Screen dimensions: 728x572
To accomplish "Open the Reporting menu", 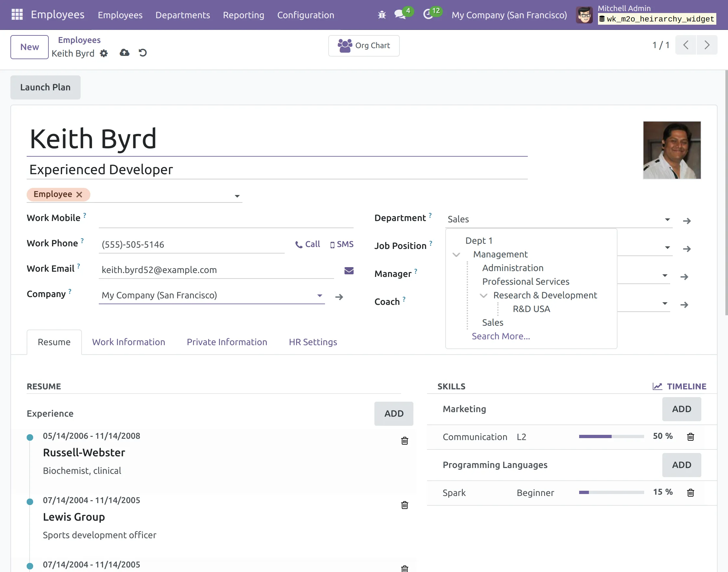I will [x=243, y=15].
